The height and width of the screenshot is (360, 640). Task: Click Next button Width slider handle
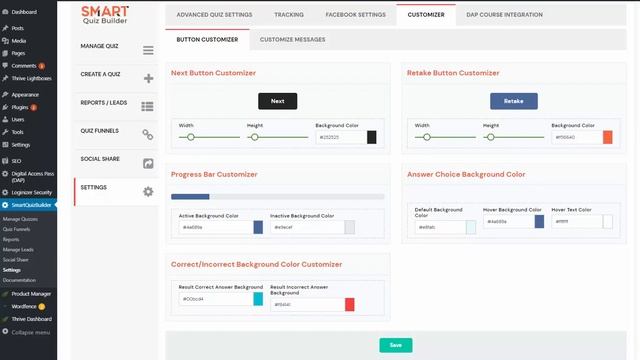click(191, 137)
